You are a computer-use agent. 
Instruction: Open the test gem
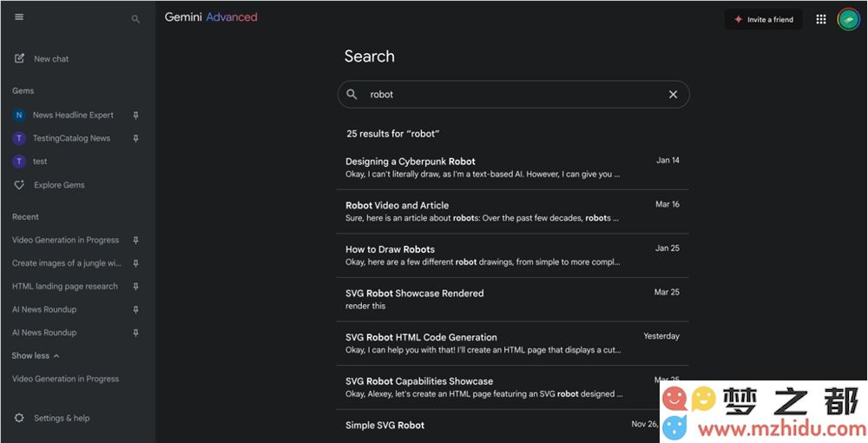pyautogui.click(x=40, y=162)
